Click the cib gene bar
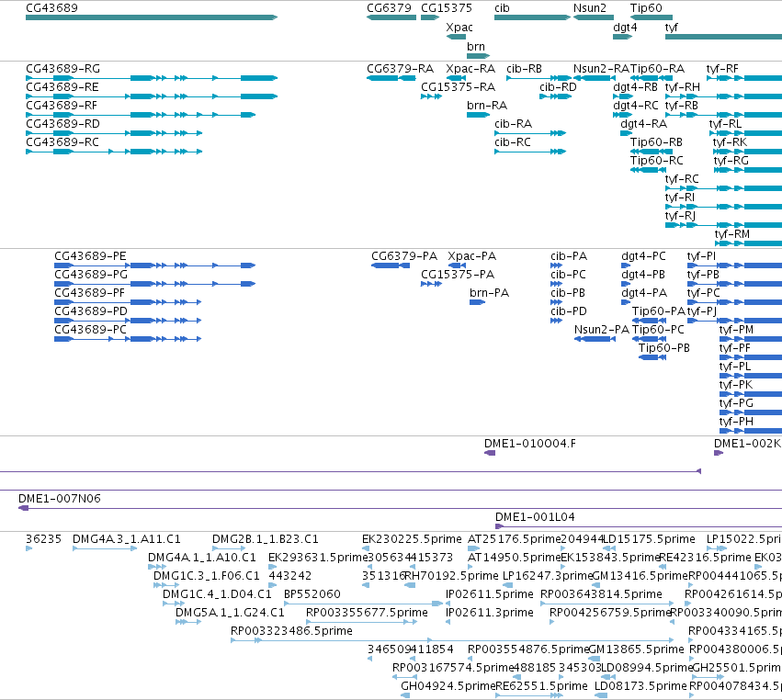This screenshot has width=782, height=700. tap(533, 17)
